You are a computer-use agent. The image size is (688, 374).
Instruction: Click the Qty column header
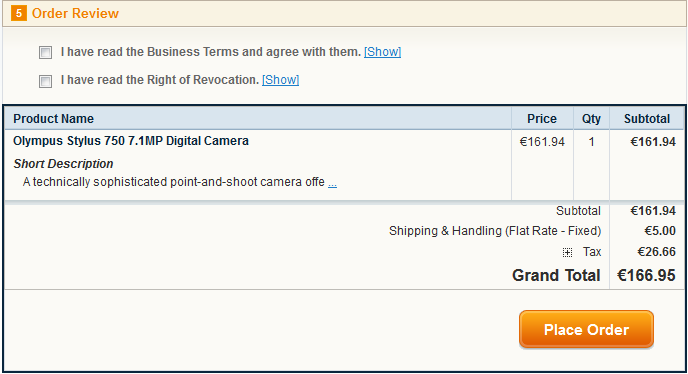pos(591,119)
